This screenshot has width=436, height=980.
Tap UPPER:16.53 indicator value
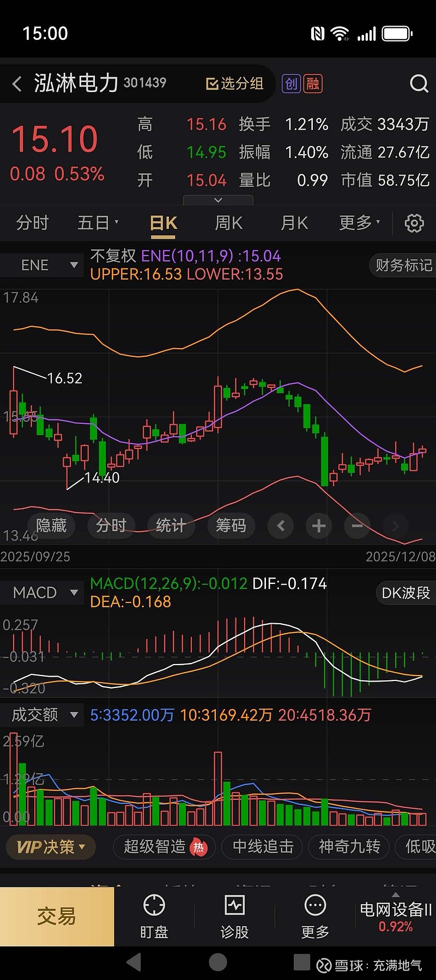pyautogui.click(x=136, y=274)
